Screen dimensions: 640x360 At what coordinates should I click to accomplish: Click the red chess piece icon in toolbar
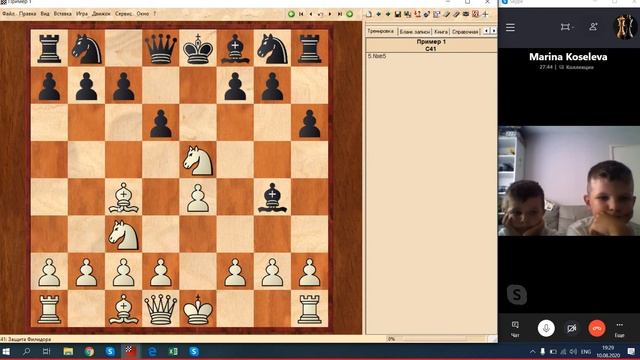417,14
